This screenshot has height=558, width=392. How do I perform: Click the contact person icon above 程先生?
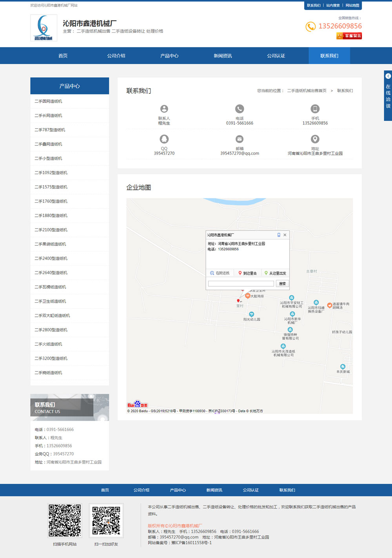164,109
